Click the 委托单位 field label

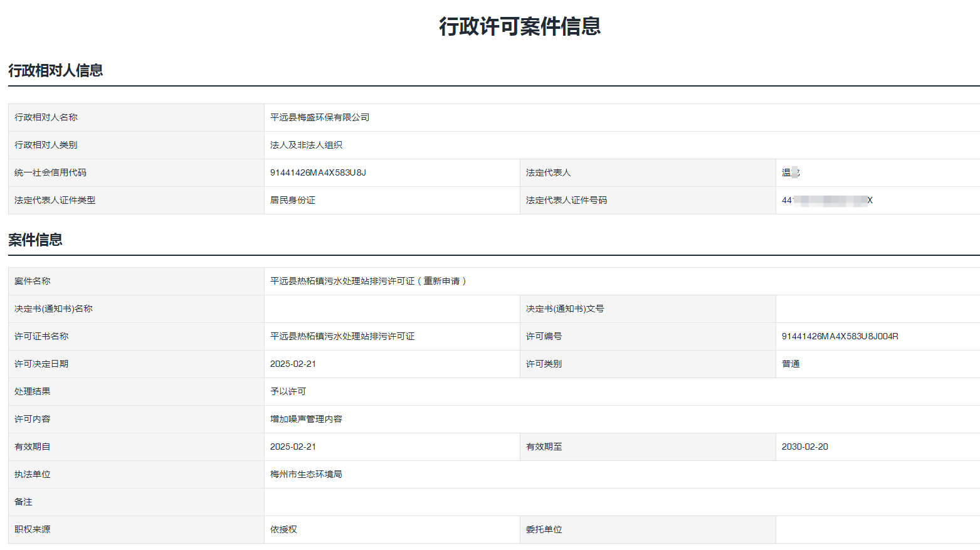point(544,529)
